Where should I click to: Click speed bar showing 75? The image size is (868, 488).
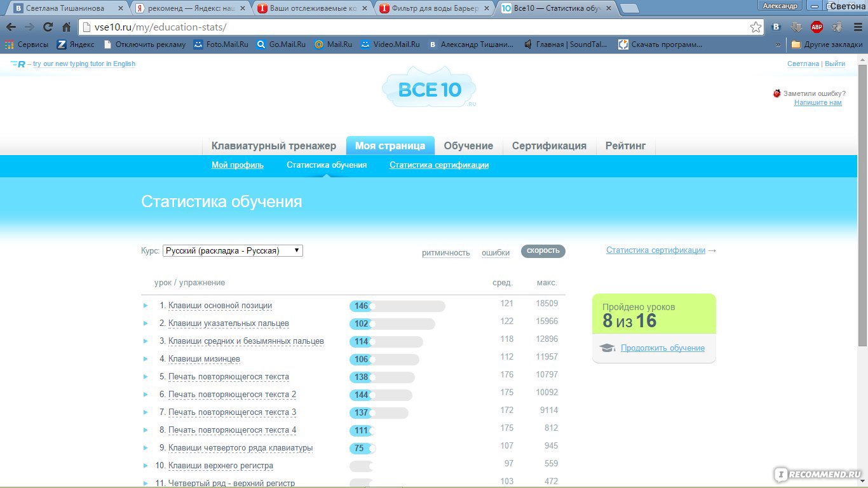click(x=363, y=449)
